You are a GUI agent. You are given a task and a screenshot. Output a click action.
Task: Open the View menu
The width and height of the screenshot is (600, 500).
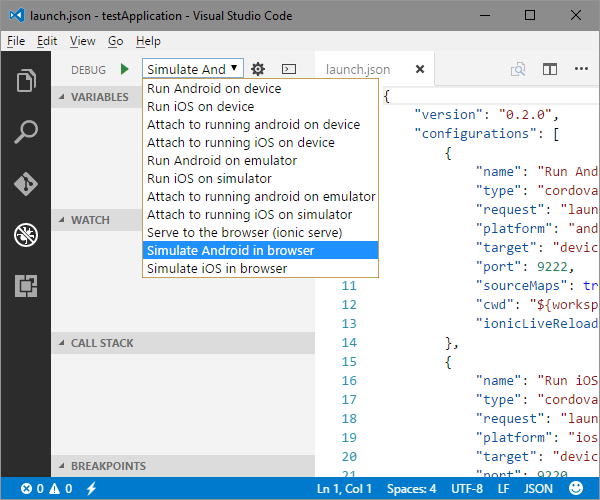pyautogui.click(x=83, y=41)
